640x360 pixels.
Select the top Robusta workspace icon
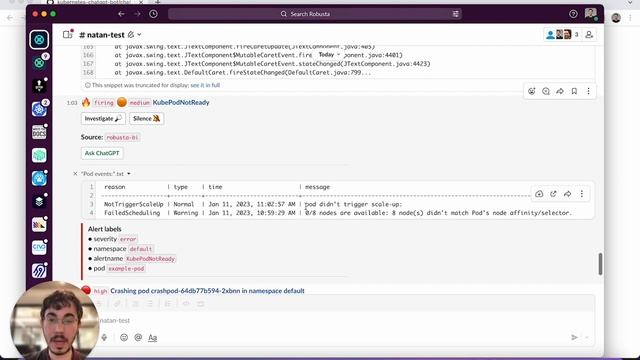click(x=39, y=40)
